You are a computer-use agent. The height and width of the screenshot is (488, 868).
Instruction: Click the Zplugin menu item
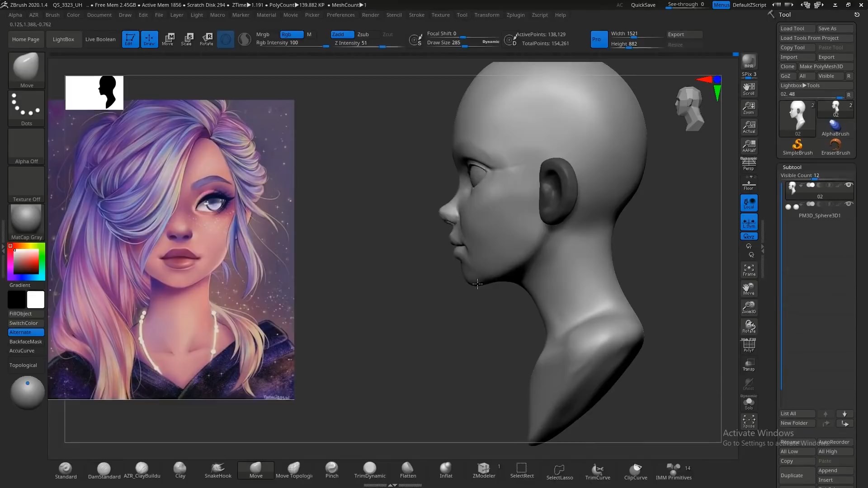514,15
